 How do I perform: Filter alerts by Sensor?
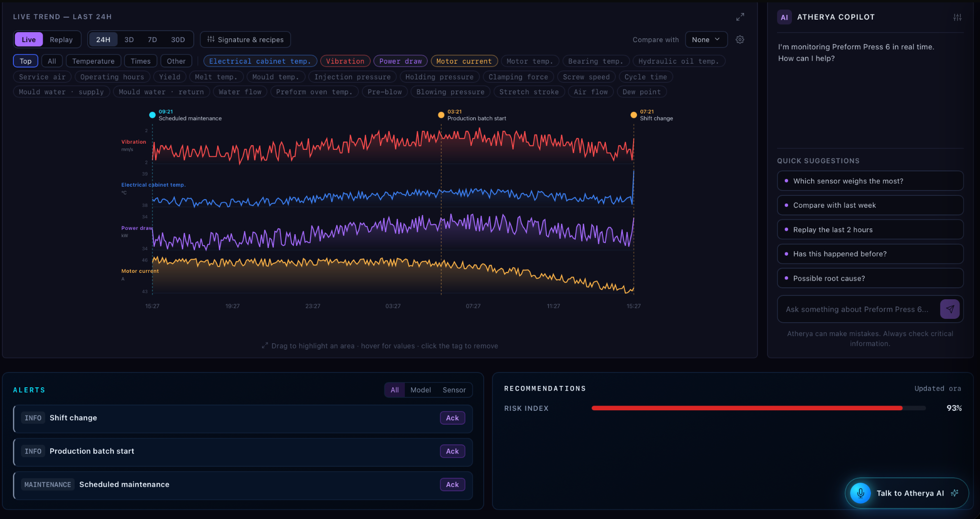click(x=454, y=390)
